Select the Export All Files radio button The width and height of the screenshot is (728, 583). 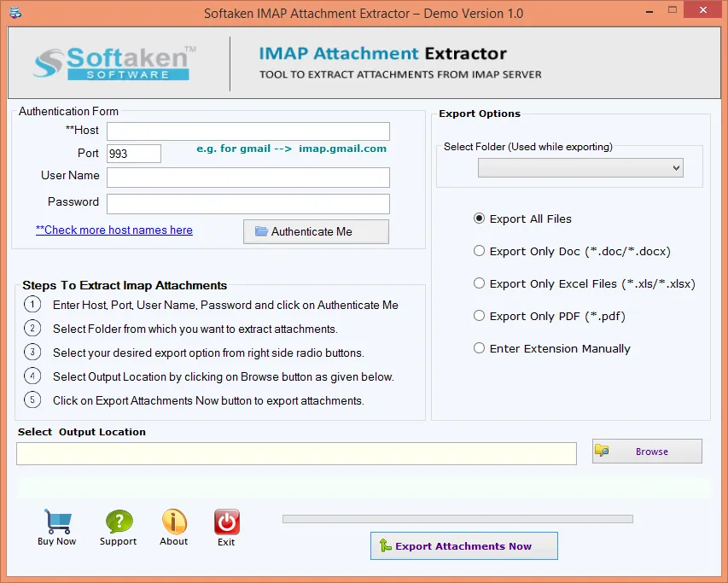click(479, 219)
